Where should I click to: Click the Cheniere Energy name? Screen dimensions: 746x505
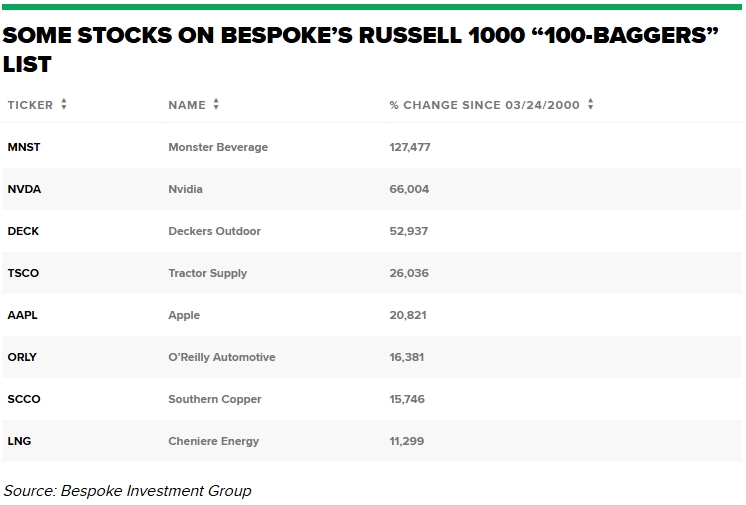point(213,441)
